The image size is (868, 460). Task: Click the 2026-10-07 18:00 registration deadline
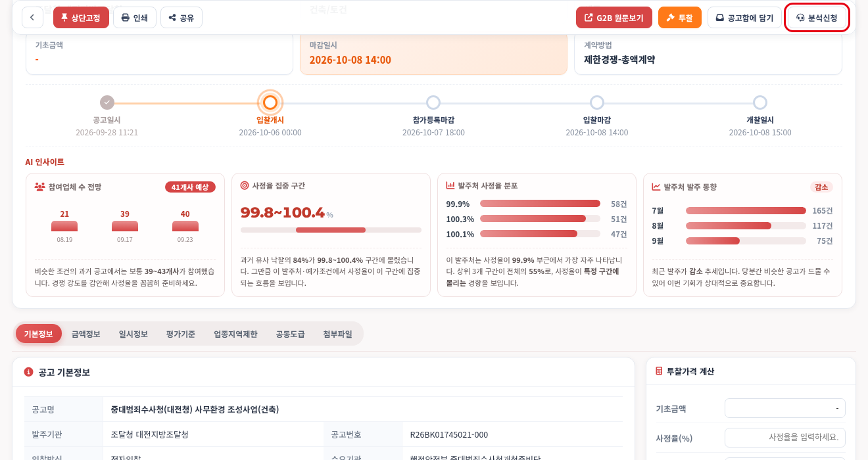(433, 132)
